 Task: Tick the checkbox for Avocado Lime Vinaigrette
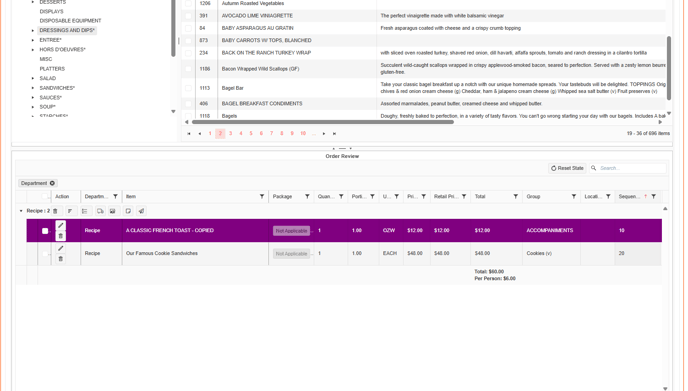pyautogui.click(x=188, y=16)
